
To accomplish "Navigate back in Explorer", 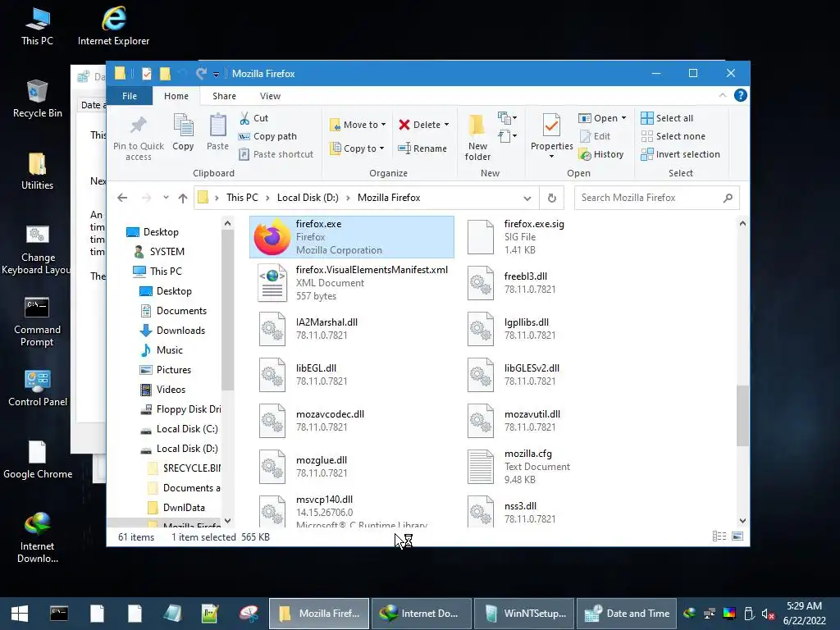I will coord(122,198).
